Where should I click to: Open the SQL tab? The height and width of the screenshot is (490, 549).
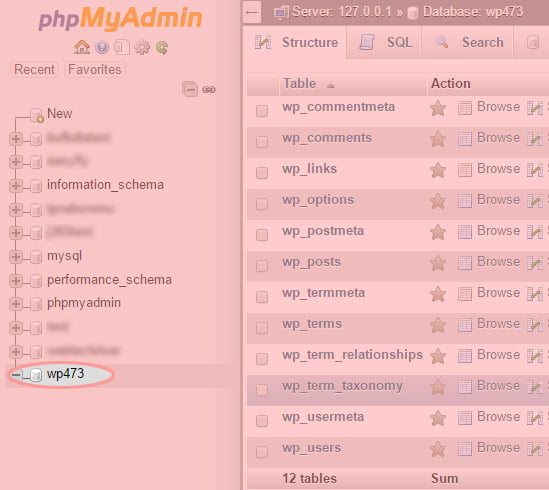point(385,43)
